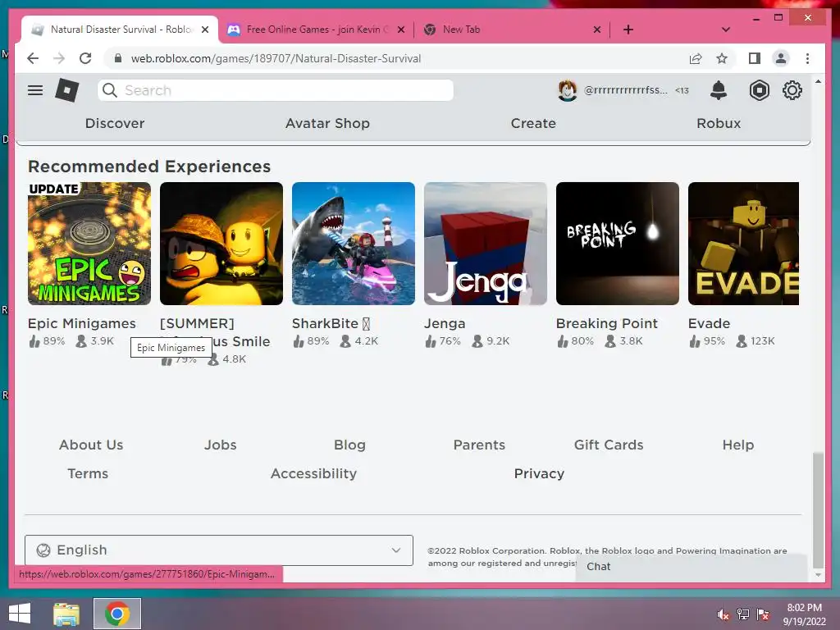Click the browser address bar URL
This screenshot has height=630, width=840.
click(x=276, y=58)
